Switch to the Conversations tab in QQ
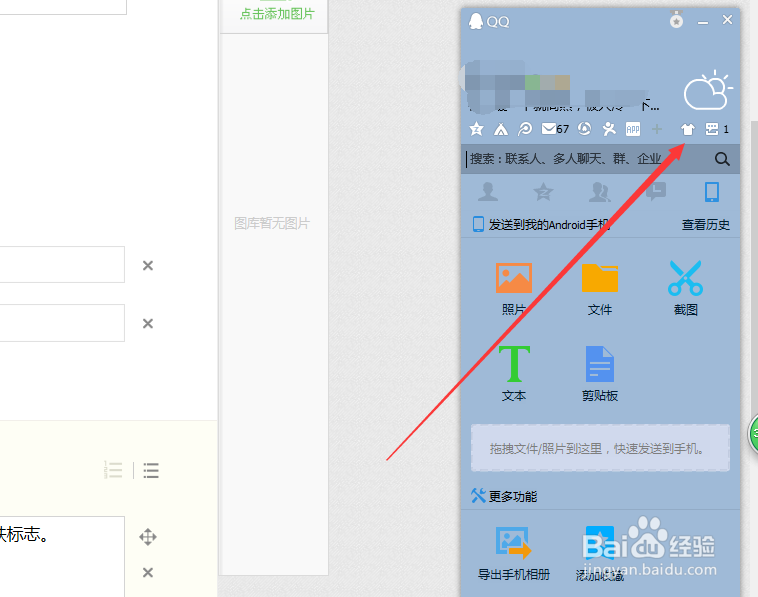 coord(656,192)
